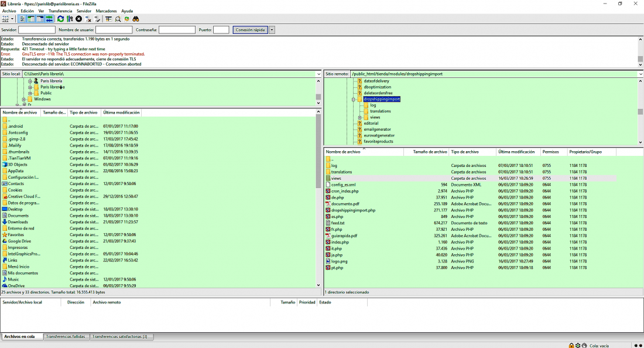Select guiarapida.pdf in the remote list
This screenshot has width=644, height=348.
coord(344,236)
